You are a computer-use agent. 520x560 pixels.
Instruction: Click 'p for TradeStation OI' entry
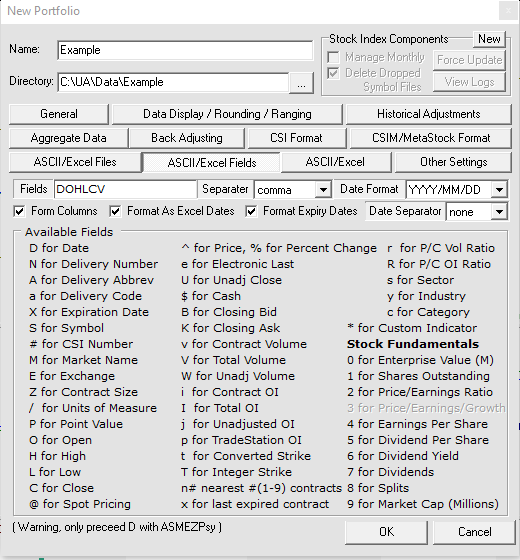pyautogui.click(x=241, y=440)
